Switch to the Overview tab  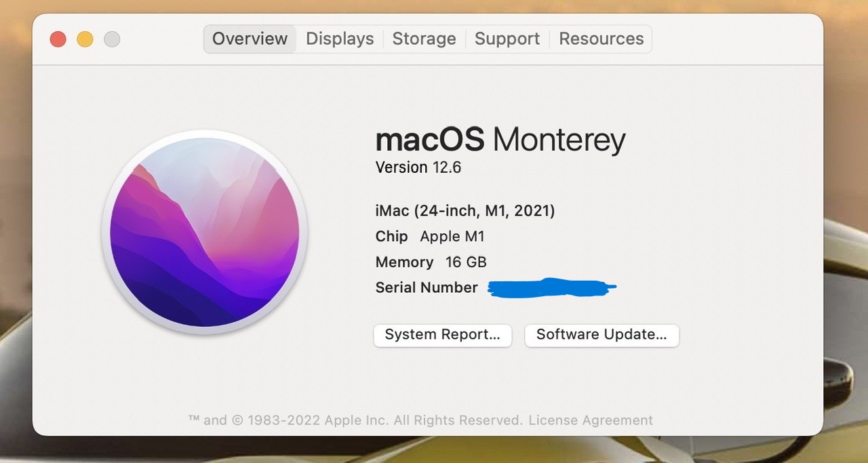[250, 39]
